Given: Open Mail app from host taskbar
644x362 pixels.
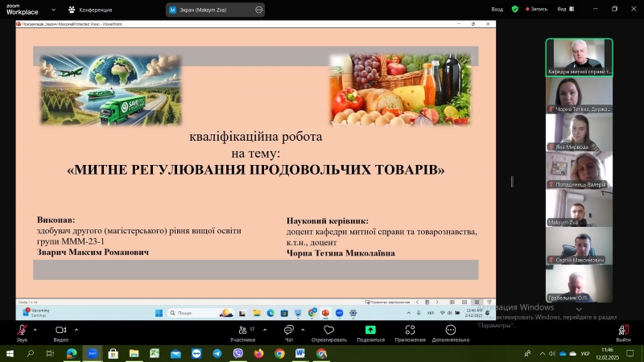Looking at the screenshot, I should tap(175, 353).
